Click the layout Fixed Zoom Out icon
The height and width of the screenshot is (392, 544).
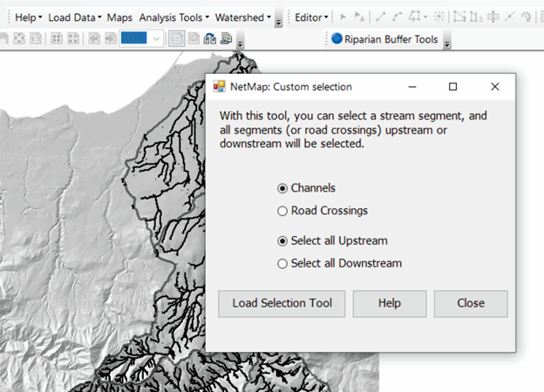point(73,38)
